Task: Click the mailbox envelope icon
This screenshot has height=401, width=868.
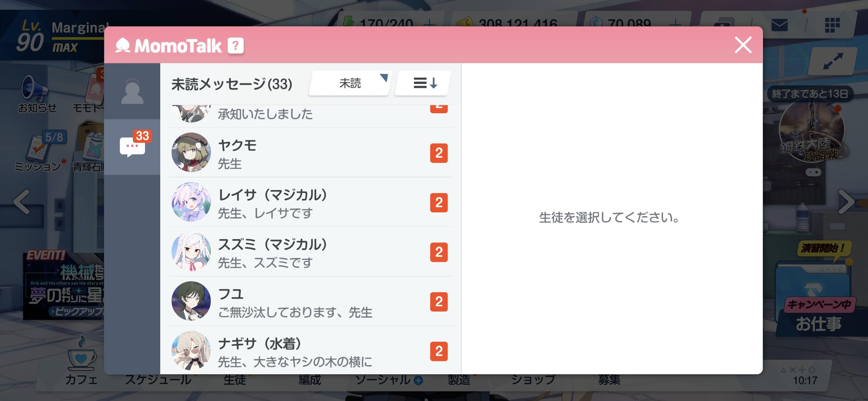Action: (779, 25)
